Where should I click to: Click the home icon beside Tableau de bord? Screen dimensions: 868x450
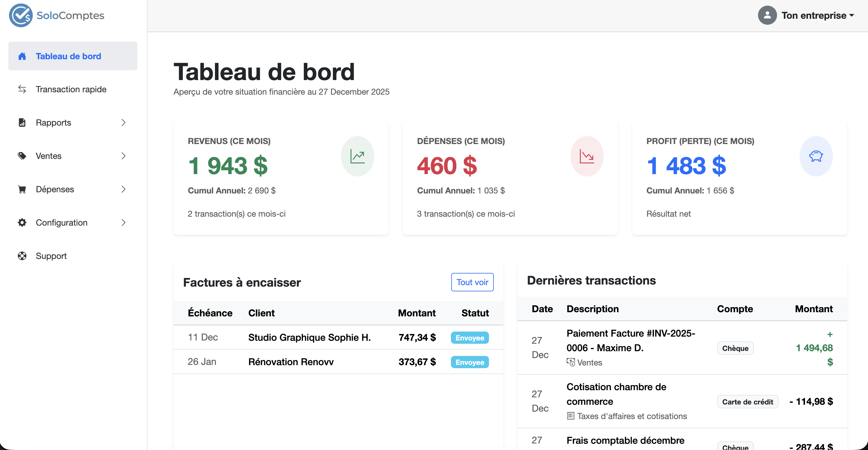tap(22, 56)
